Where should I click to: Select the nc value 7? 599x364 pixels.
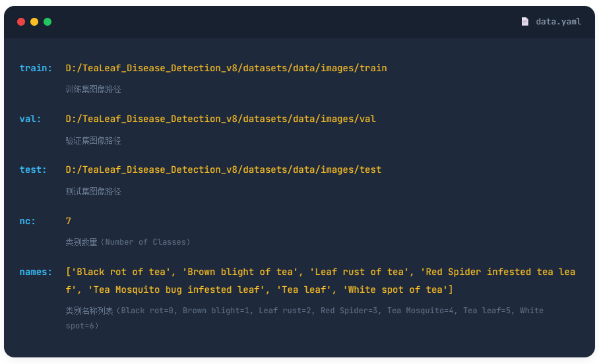point(69,221)
